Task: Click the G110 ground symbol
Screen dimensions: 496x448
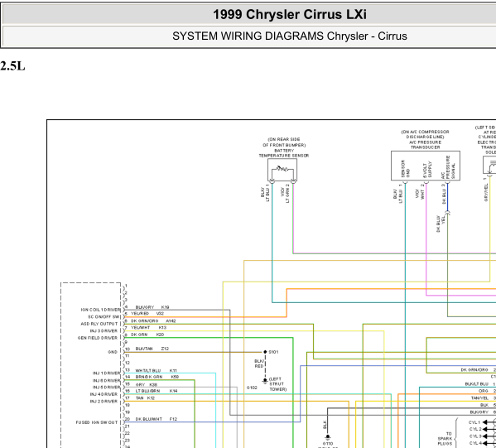Action: tap(328, 437)
